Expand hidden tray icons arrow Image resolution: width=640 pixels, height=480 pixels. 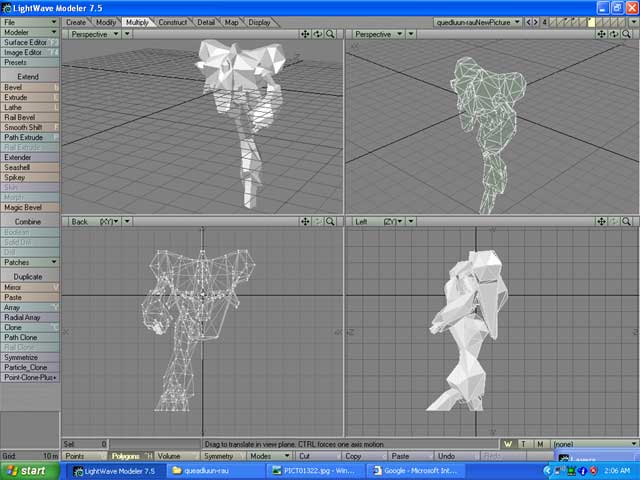pos(547,471)
